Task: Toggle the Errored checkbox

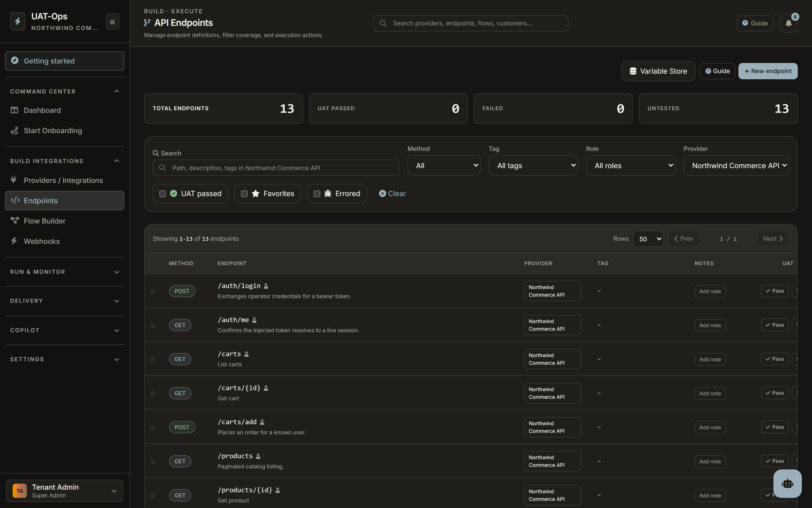Action: (317, 194)
